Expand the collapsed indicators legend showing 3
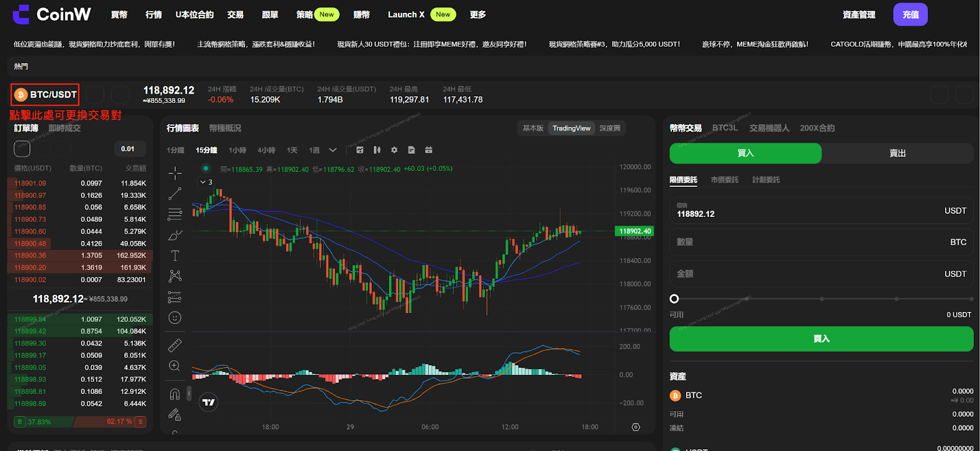Viewport: 980px width, 451px height. (x=206, y=182)
